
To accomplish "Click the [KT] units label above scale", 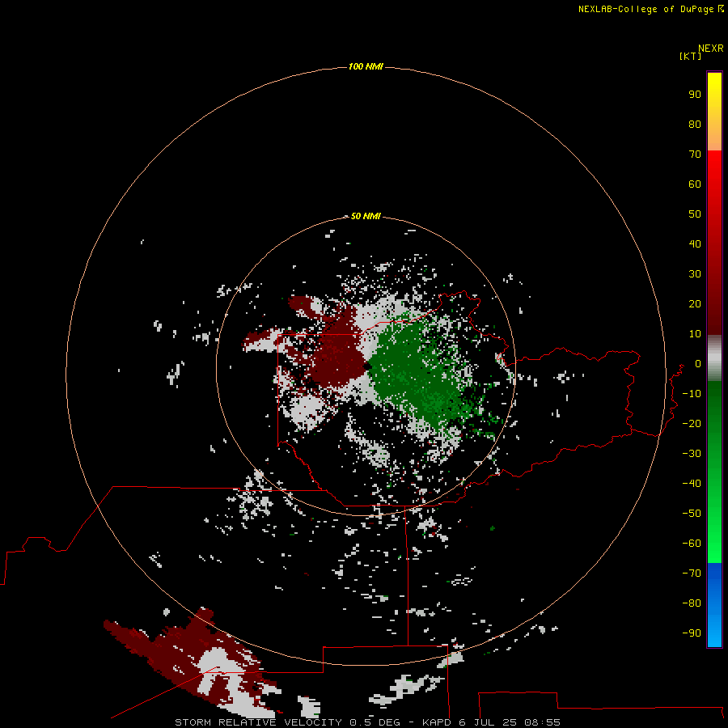I will click(x=690, y=56).
